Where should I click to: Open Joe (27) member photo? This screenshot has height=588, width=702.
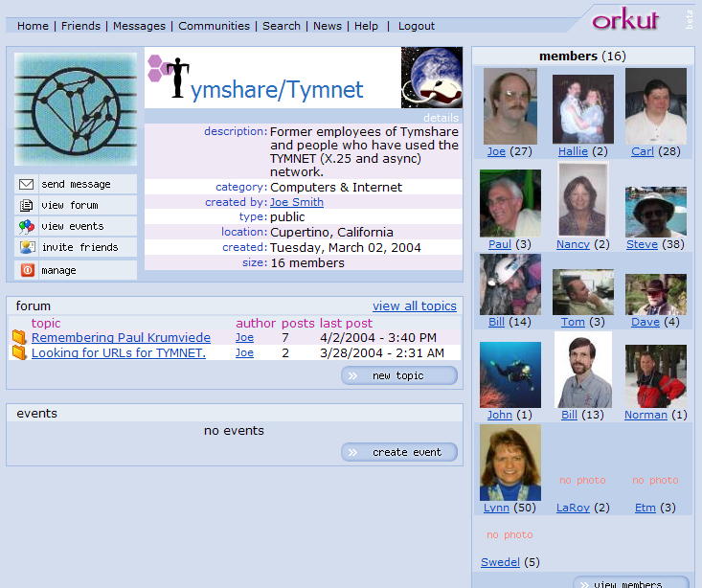510,106
